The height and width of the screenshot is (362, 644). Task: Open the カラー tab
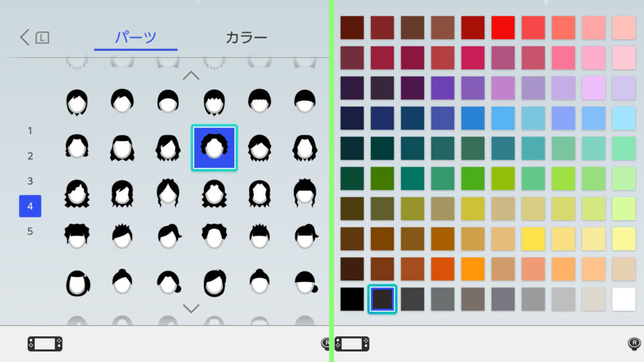coord(247,37)
